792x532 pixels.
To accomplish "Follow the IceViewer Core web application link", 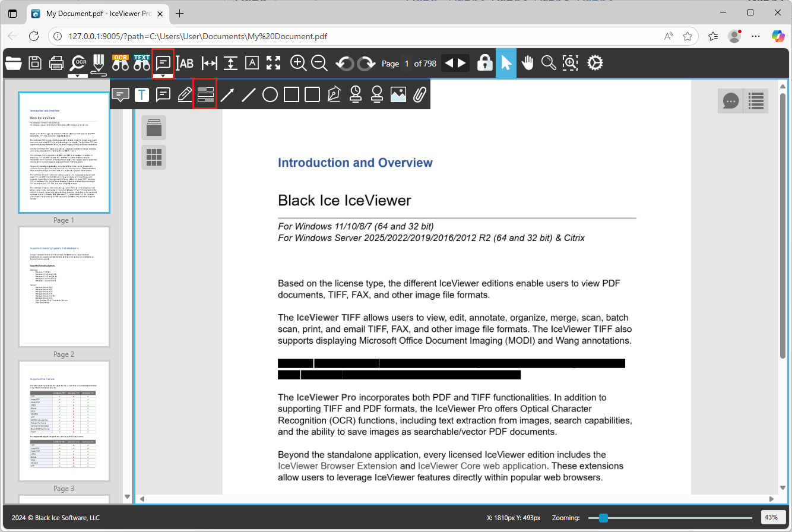I will point(482,466).
